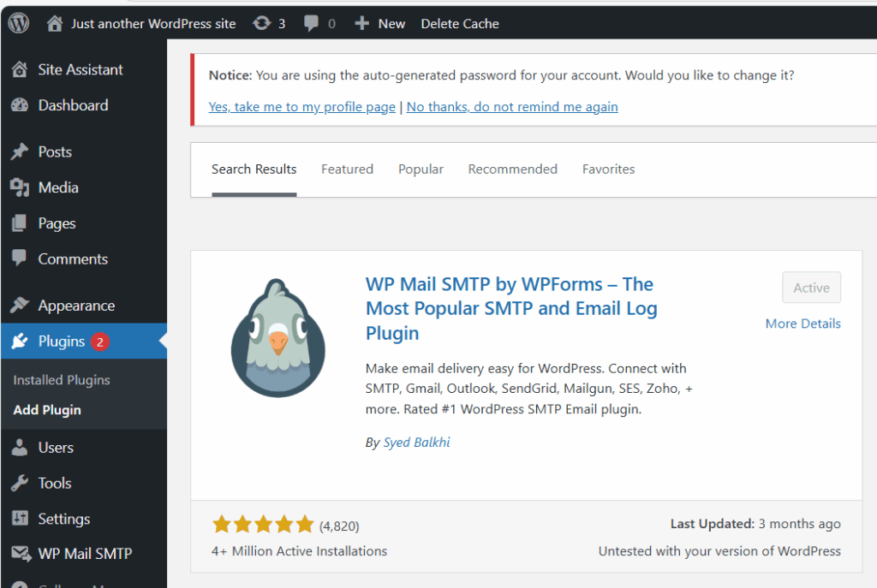The height and width of the screenshot is (588, 877).
Task: Click the five-star plugin rating
Action: 263,525
